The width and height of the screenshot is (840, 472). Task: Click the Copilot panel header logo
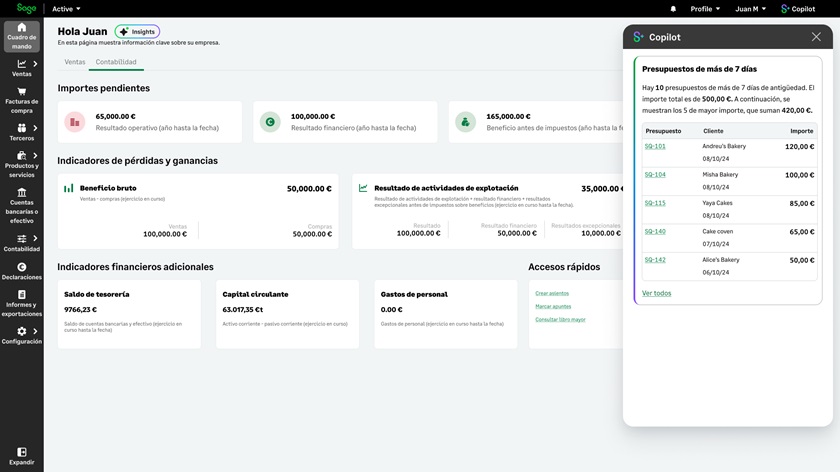638,37
